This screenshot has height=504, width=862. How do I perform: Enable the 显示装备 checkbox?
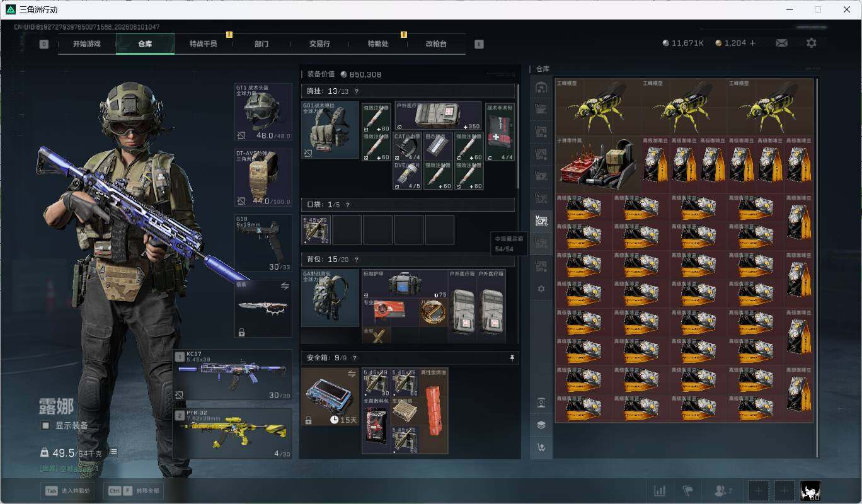pyautogui.click(x=45, y=425)
